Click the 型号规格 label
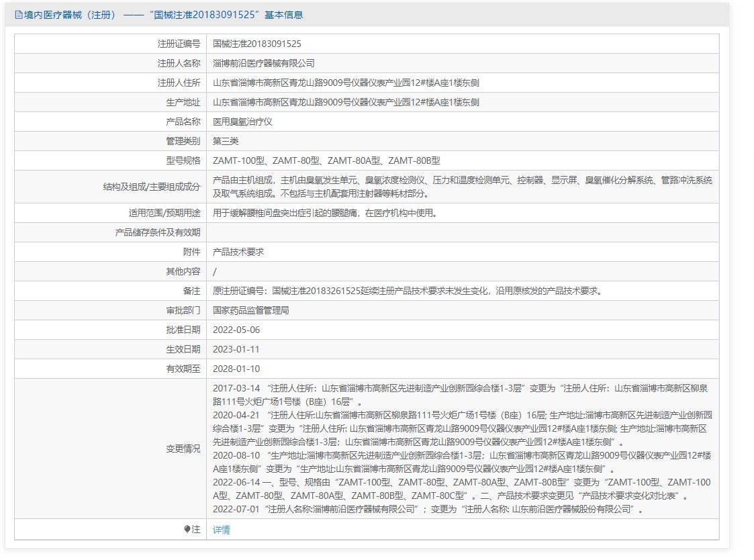The image size is (754, 560). (183, 160)
